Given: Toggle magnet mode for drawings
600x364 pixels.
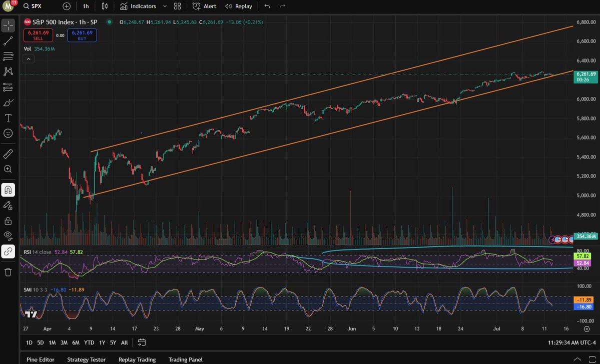Looking at the screenshot, I should pos(8,189).
